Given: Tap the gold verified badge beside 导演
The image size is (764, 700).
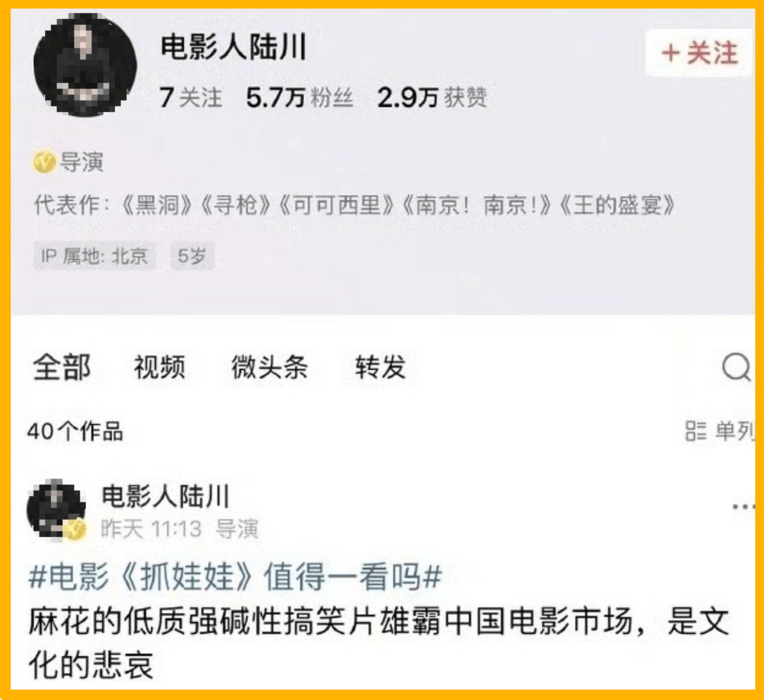Looking at the screenshot, I should (x=44, y=162).
